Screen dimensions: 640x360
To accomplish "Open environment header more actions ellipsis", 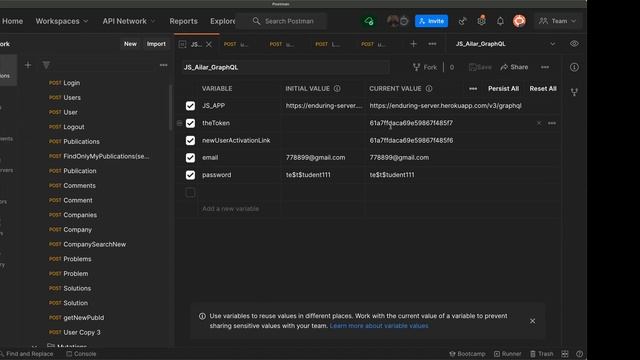I will coord(545,67).
